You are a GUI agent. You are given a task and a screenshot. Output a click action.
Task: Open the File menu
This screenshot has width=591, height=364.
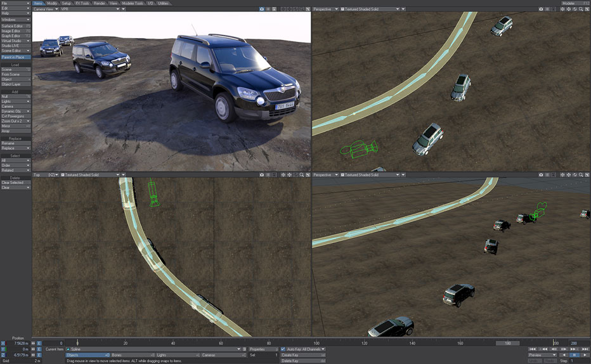(x=15, y=3)
